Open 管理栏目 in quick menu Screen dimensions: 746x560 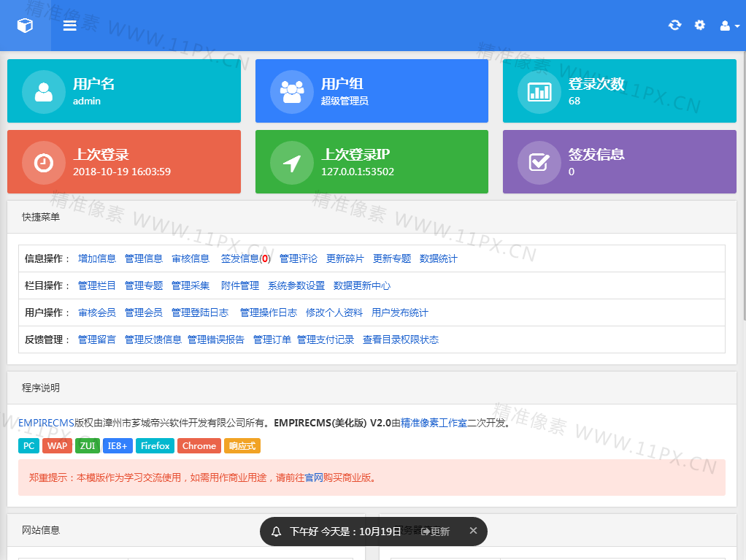coord(97,285)
